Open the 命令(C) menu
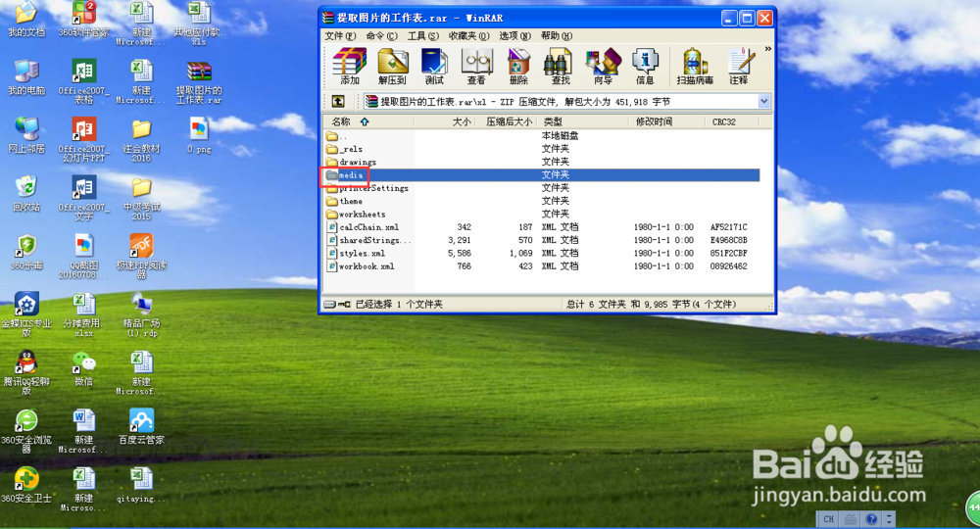This screenshot has width=980, height=529. click(381, 35)
